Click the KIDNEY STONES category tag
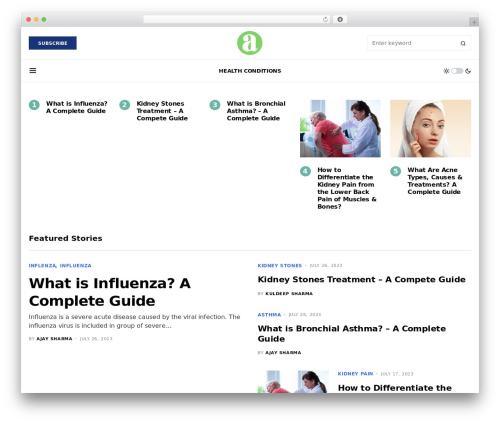 (280, 266)
